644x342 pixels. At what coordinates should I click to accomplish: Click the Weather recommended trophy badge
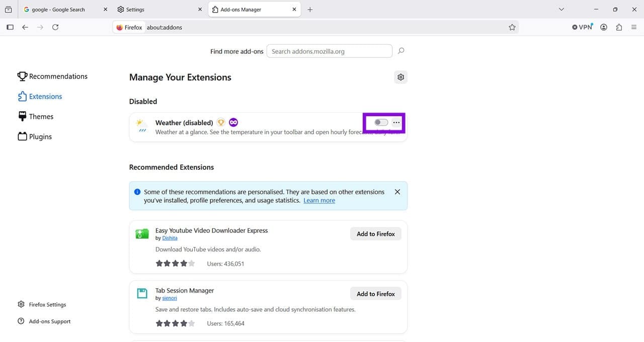pos(221,122)
